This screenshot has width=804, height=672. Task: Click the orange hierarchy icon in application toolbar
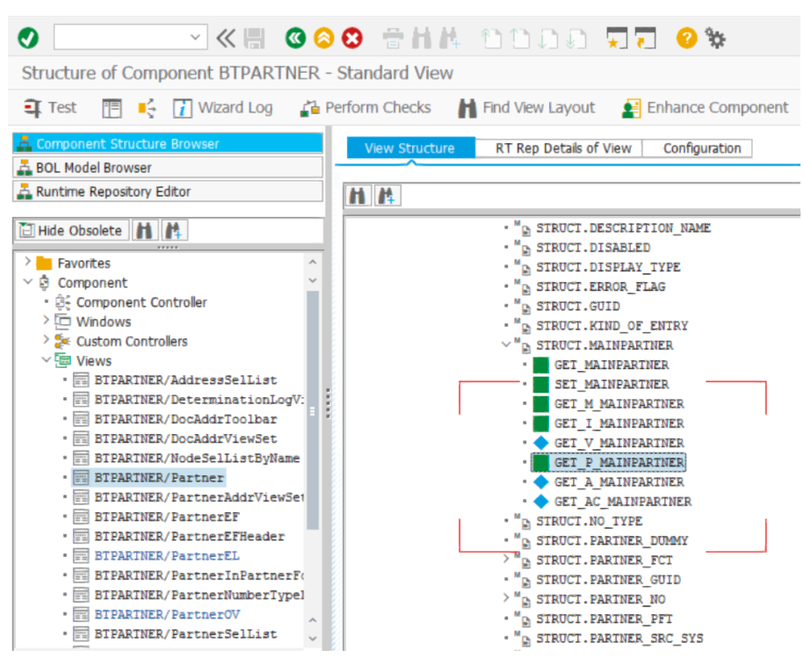click(147, 108)
